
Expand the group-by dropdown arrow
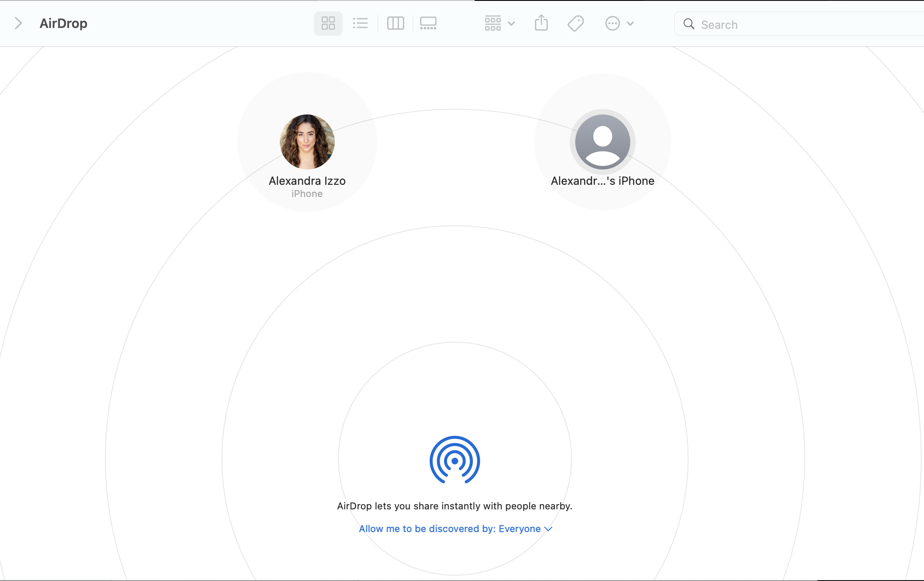511,24
